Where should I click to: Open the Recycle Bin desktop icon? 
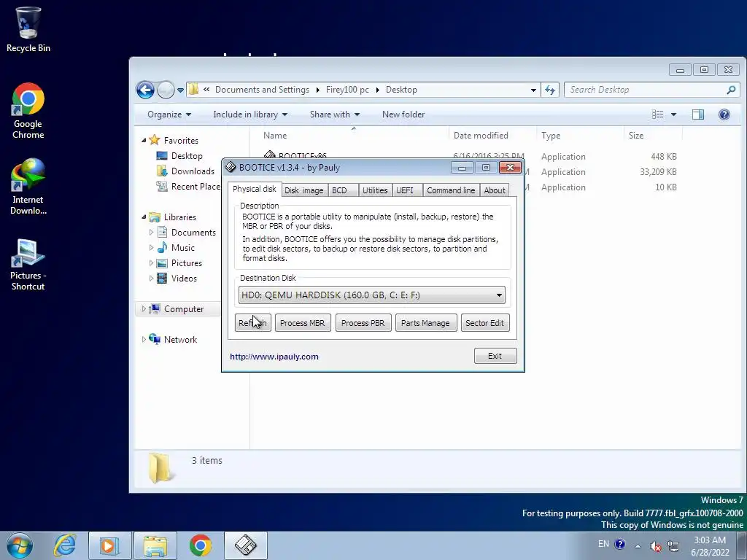28,29
